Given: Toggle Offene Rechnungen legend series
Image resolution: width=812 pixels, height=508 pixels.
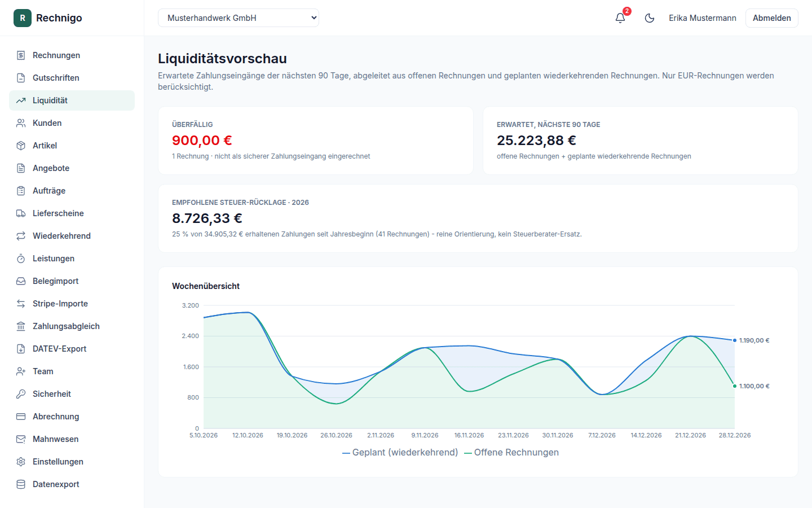Looking at the screenshot, I should click(511, 453).
